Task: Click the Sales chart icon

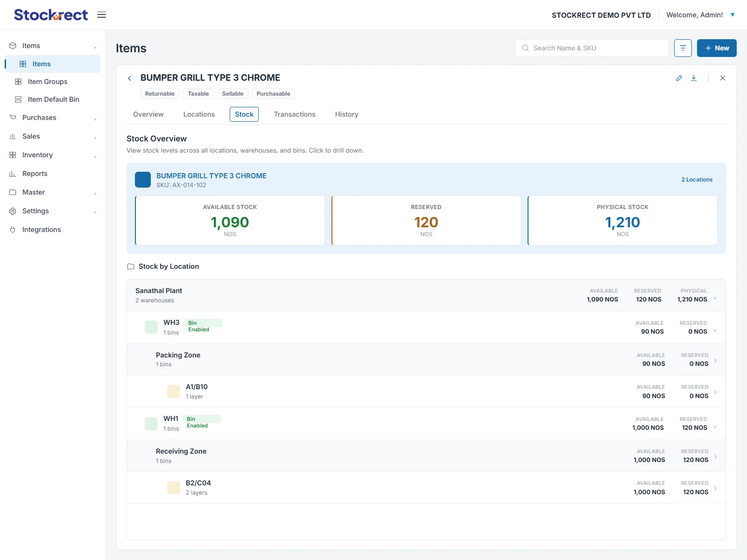Action: [13, 136]
